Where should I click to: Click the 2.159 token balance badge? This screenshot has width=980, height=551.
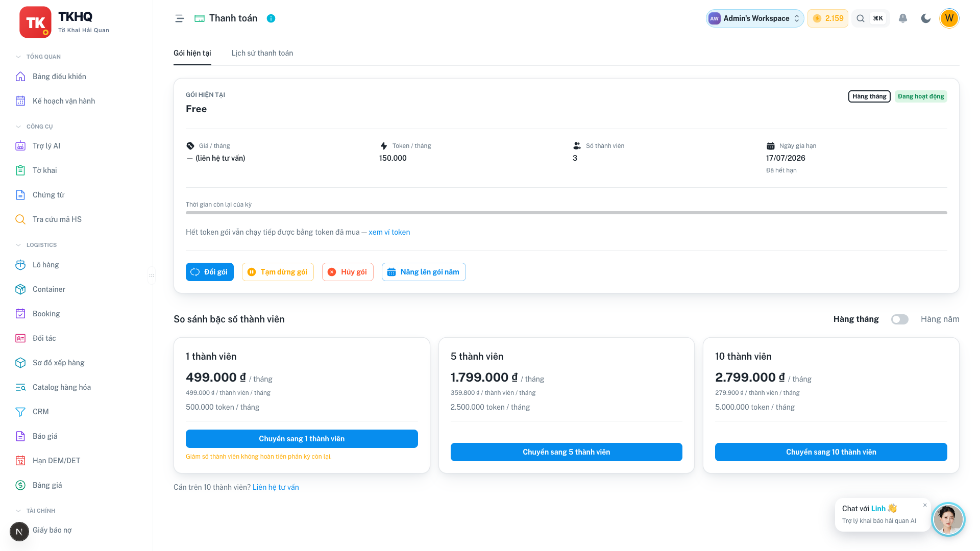(827, 18)
